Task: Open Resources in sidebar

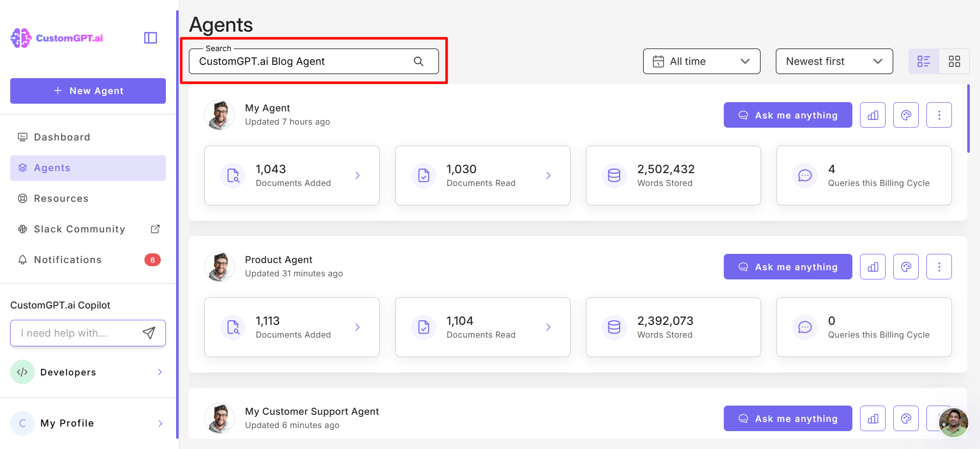Action: [x=88, y=198]
